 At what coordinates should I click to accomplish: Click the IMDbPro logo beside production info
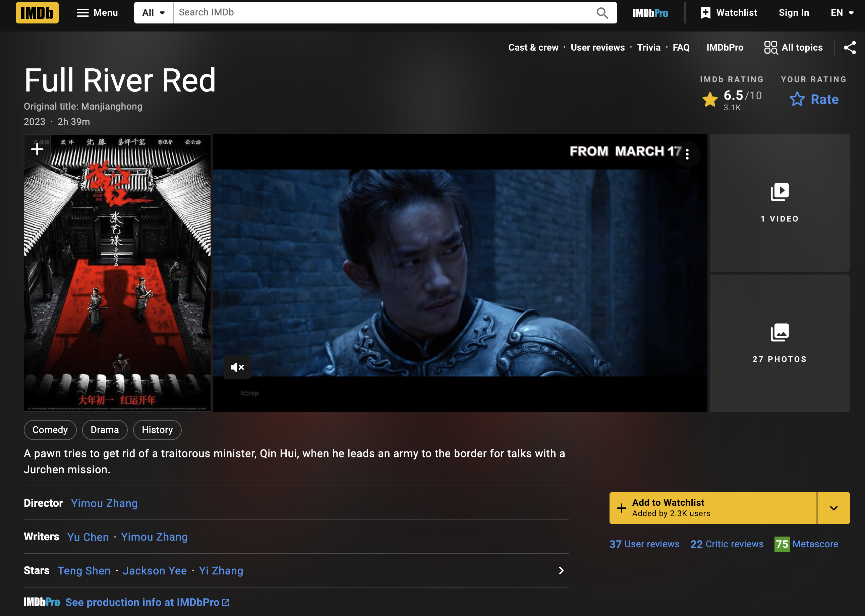[x=42, y=602]
